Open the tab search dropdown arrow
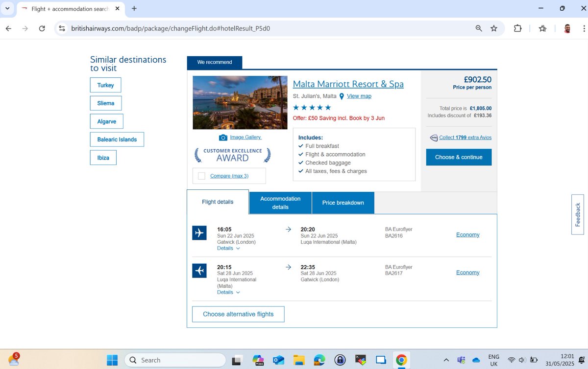The width and height of the screenshot is (588, 369). pos(8,8)
